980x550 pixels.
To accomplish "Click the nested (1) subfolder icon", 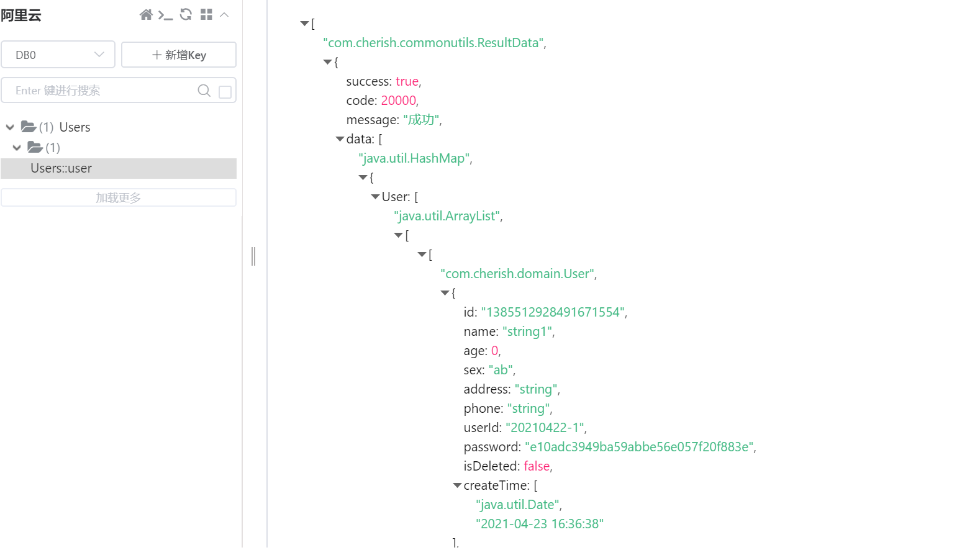I will point(35,148).
